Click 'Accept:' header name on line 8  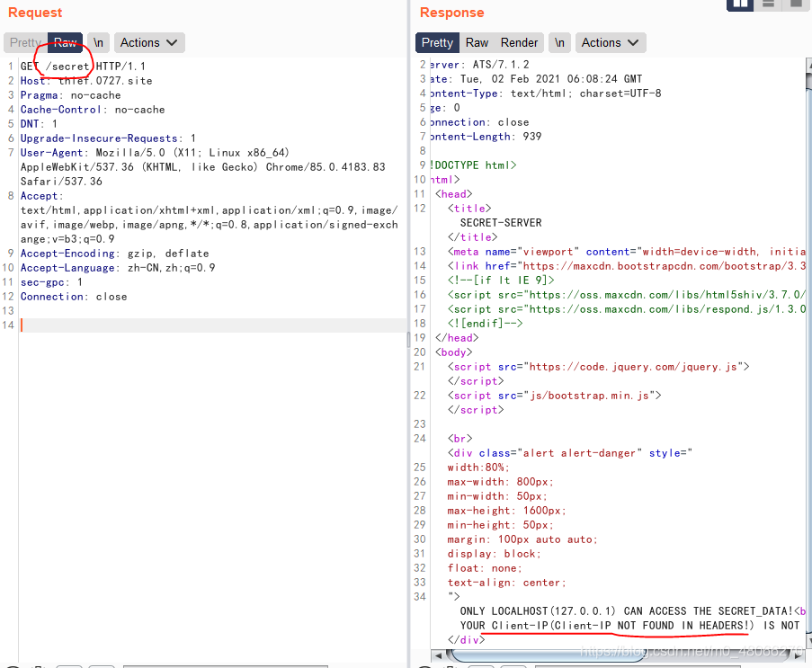click(x=41, y=196)
